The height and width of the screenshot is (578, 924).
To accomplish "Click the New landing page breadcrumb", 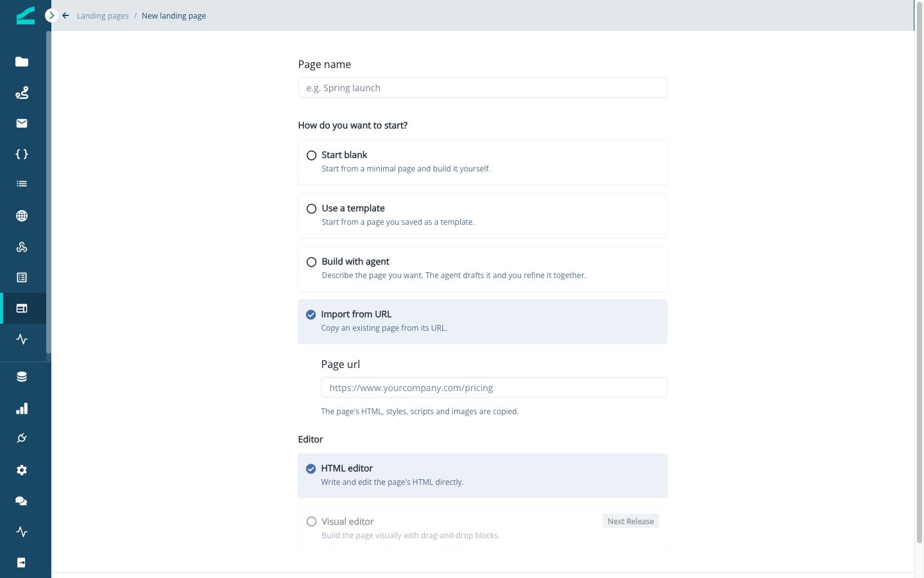I will click(174, 15).
